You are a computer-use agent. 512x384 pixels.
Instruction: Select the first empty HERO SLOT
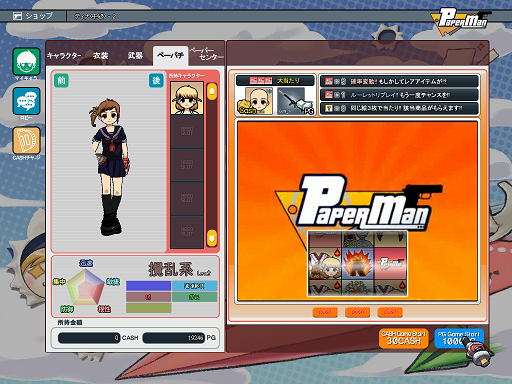point(187,131)
